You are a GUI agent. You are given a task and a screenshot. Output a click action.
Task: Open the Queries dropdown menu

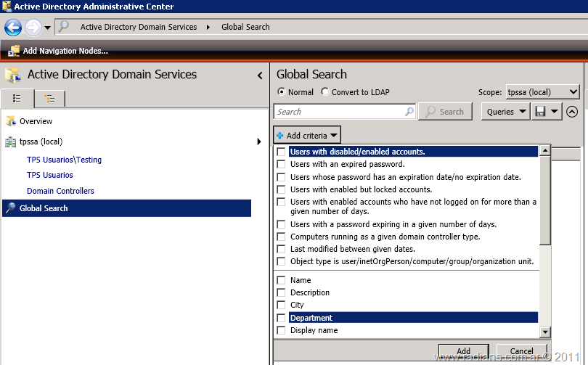click(x=507, y=112)
